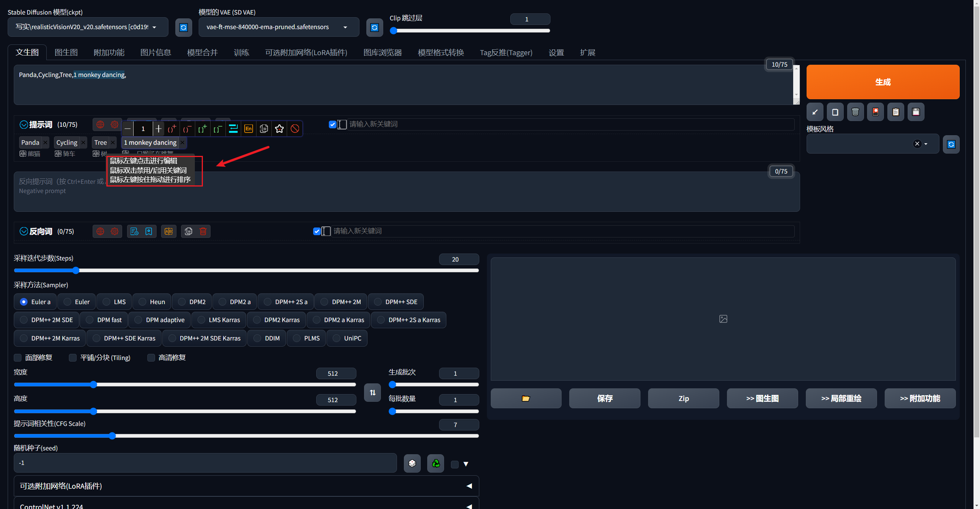
Task: Open the Tag反推(Tagger) tab
Action: [x=506, y=52]
